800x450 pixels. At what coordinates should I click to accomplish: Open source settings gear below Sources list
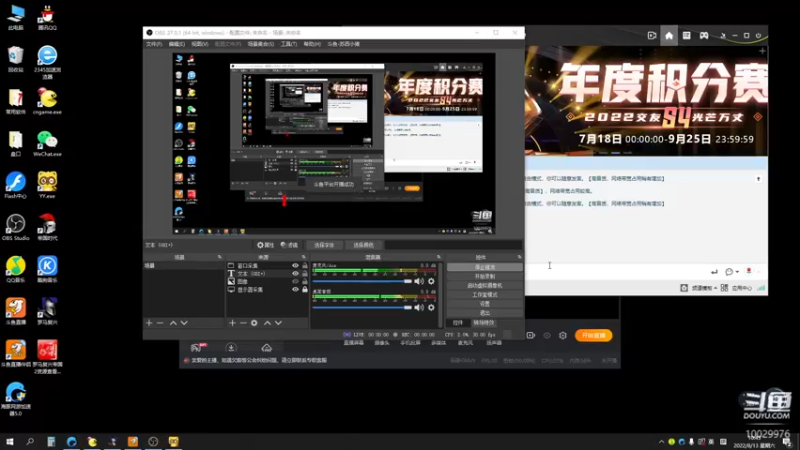click(254, 323)
